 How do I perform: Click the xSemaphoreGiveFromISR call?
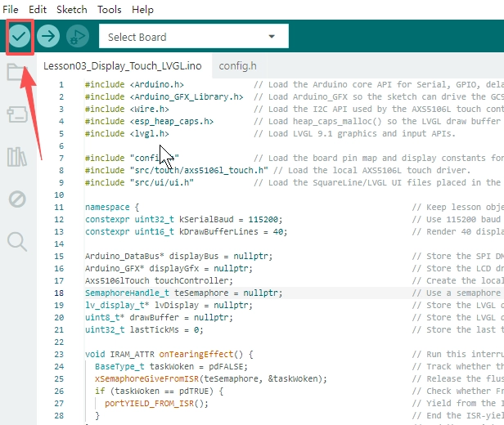[211, 378]
